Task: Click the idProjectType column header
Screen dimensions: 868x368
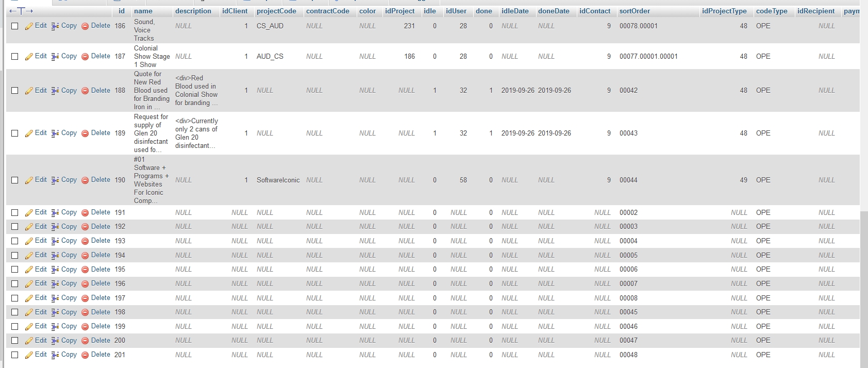Action: click(724, 11)
